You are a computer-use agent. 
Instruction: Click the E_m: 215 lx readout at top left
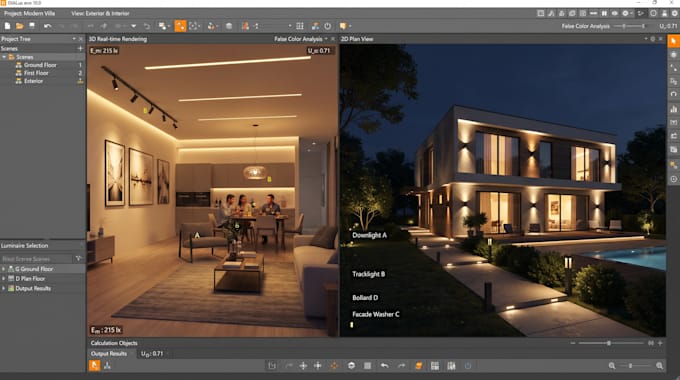pos(104,51)
